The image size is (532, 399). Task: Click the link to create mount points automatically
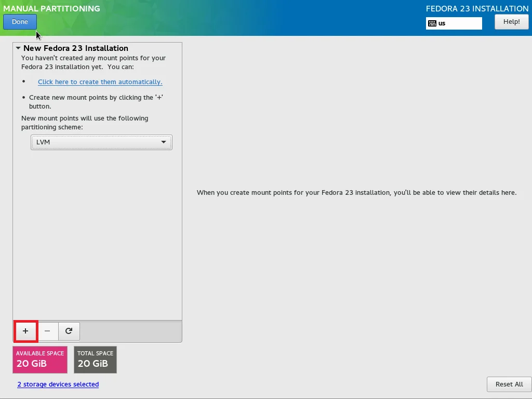pos(100,82)
